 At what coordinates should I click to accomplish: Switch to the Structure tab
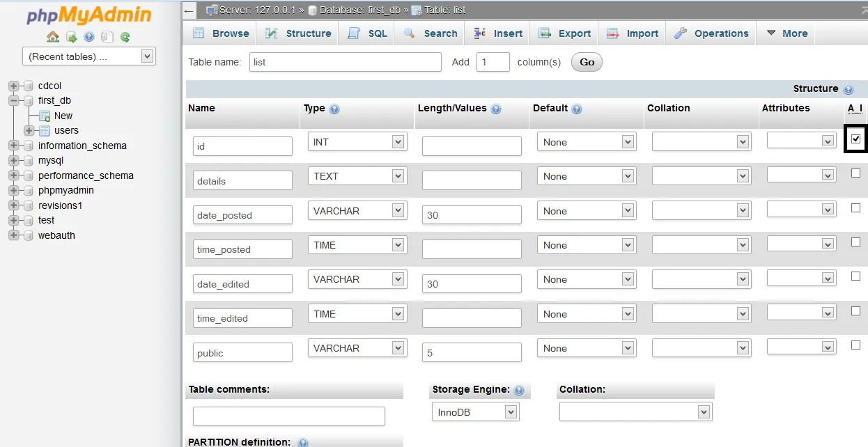[x=297, y=33]
